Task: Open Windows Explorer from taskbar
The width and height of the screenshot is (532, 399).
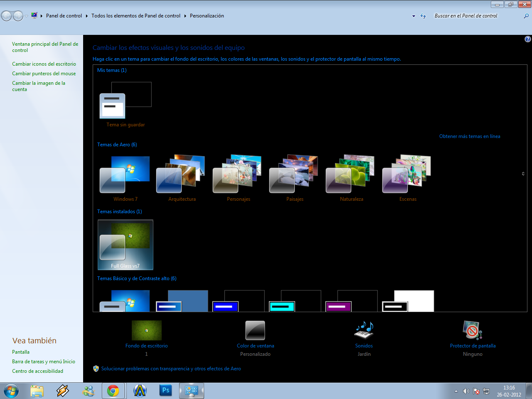Action: (x=37, y=391)
